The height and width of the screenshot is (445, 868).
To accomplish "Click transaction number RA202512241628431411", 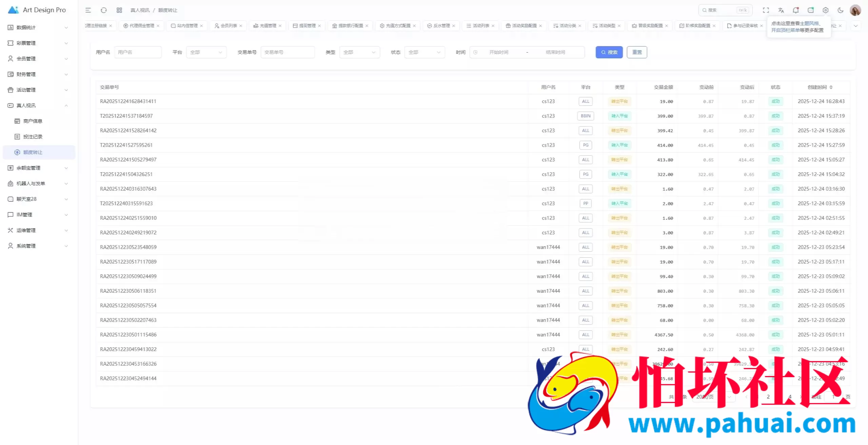I will [128, 101].
